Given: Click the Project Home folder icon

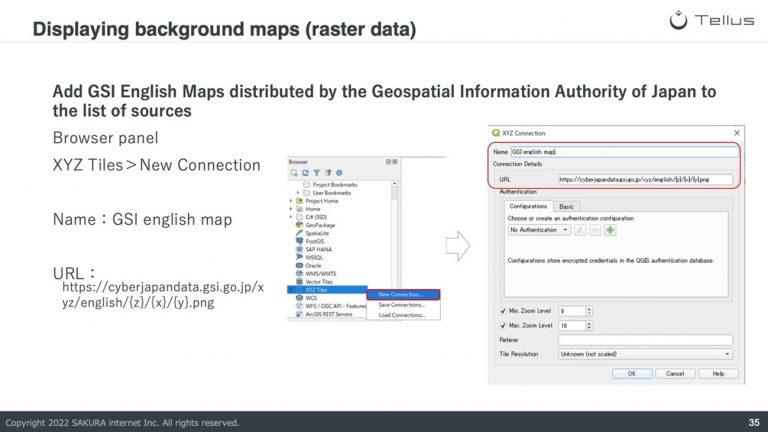Looking at the screenshot, I should point(299,201).
